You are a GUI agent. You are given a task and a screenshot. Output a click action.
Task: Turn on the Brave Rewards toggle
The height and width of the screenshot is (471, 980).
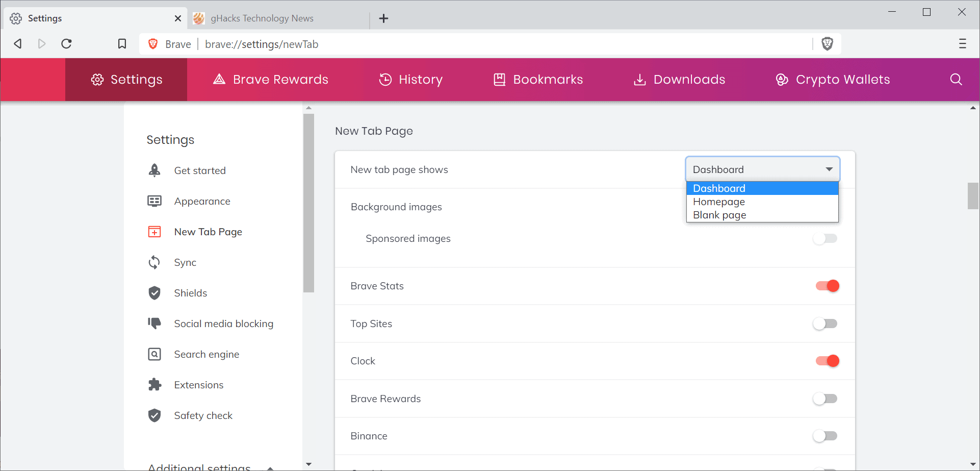825,399
